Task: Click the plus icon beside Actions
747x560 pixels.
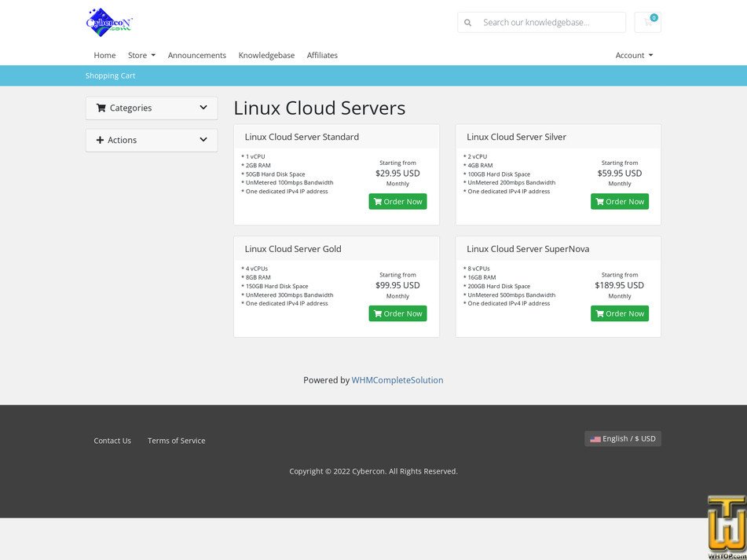Action: 101,140
